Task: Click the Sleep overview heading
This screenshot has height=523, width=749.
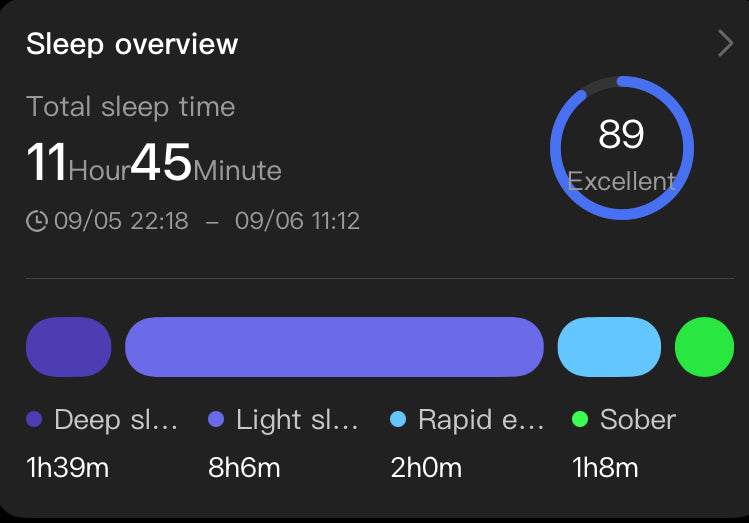Action: point(132,44)
